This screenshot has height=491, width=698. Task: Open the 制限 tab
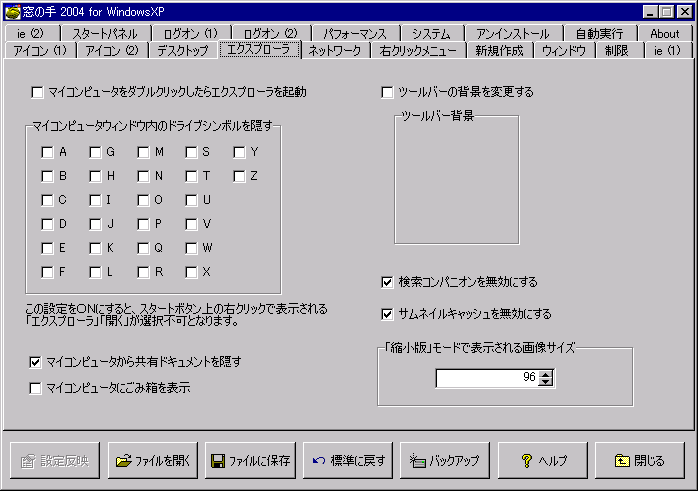(x=617, y=50)
